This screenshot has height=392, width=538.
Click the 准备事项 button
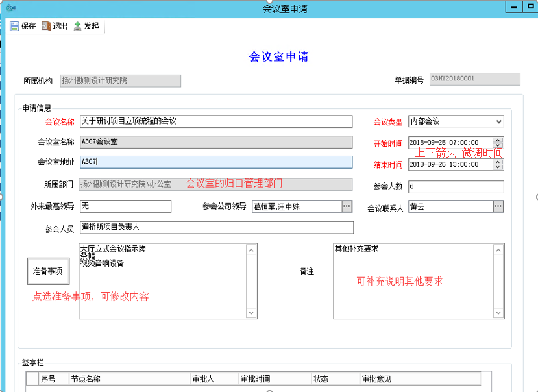tap(49, 271)
